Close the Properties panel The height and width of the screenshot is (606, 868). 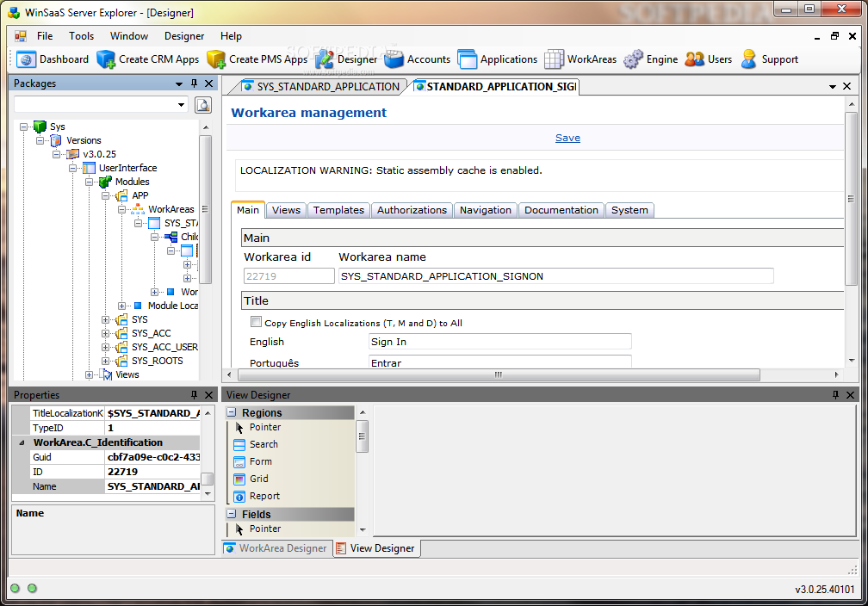pyautogui.click(x=208, y=394)
